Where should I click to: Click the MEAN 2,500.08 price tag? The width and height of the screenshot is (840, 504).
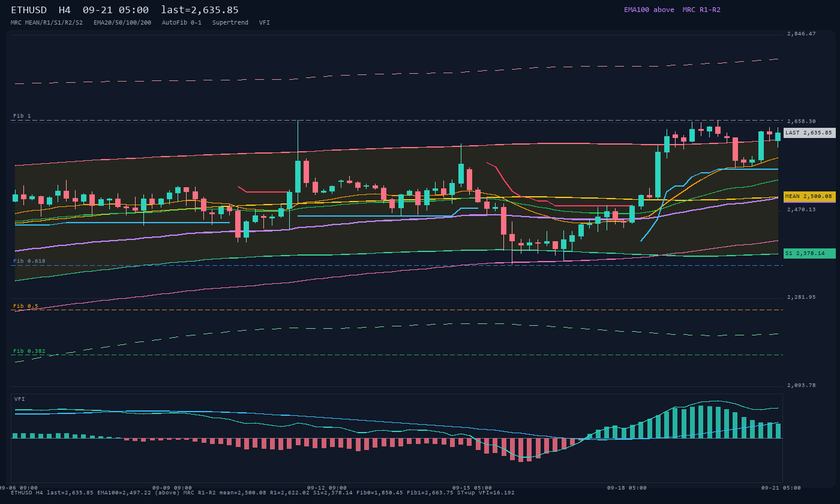click(809, 196)
